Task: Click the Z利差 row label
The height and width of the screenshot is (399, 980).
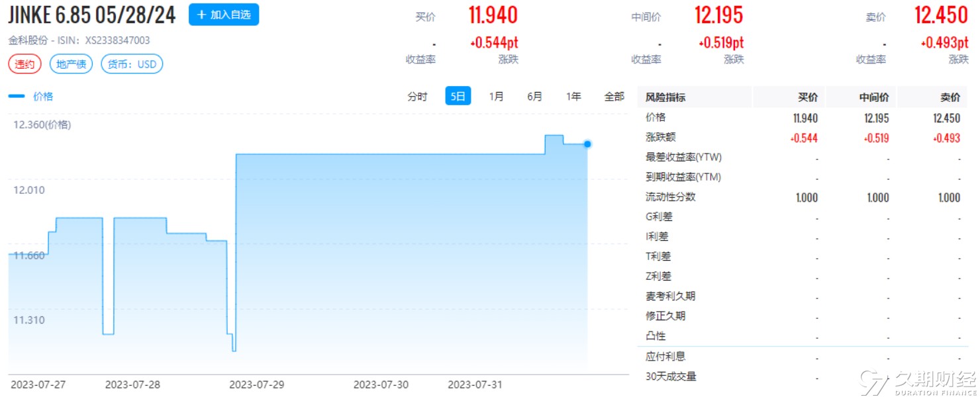Action: click(658, 277)
